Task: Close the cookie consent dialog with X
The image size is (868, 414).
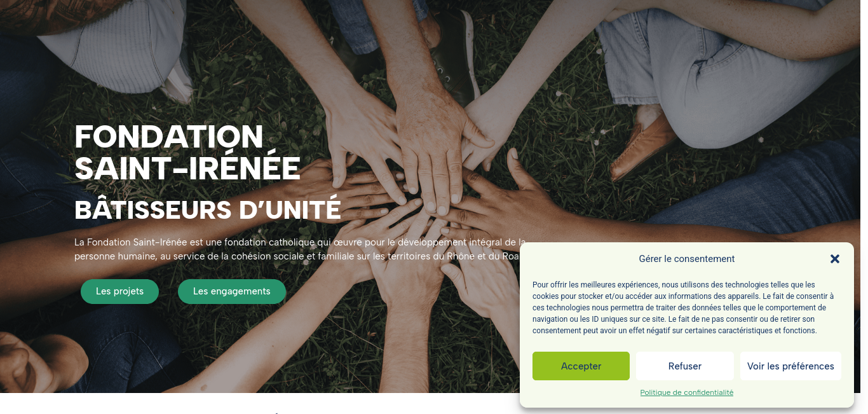Action: point(835,259)
